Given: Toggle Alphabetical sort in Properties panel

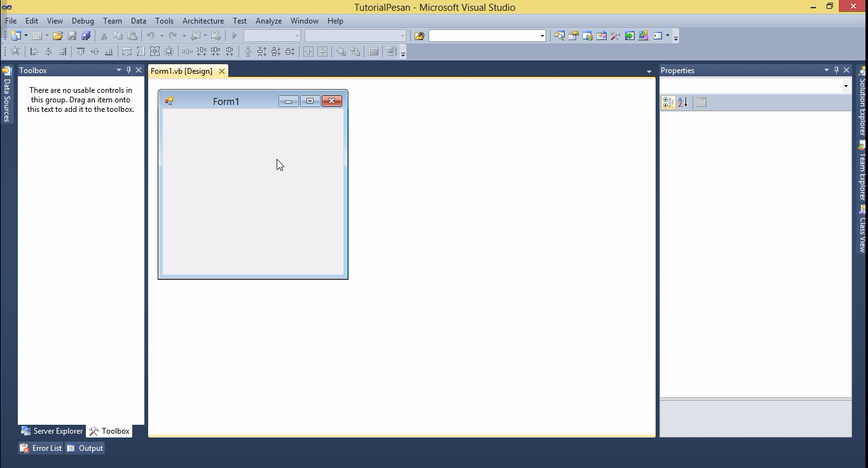Looking at the screenshot, I should (682, 102).
